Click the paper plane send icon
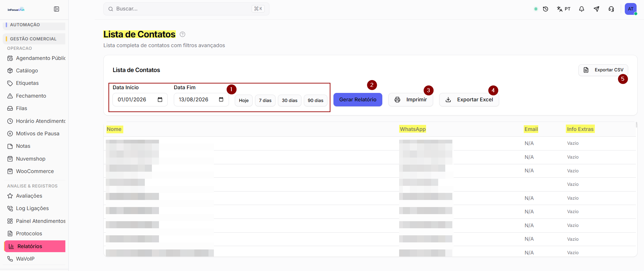The image size is (644, 271). 597,9
